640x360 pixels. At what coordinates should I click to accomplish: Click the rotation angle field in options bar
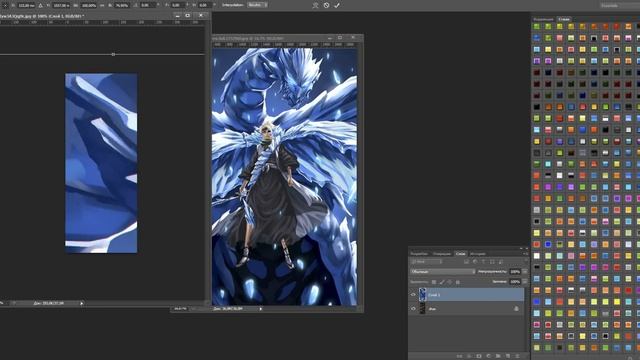(x=148, y=5)
